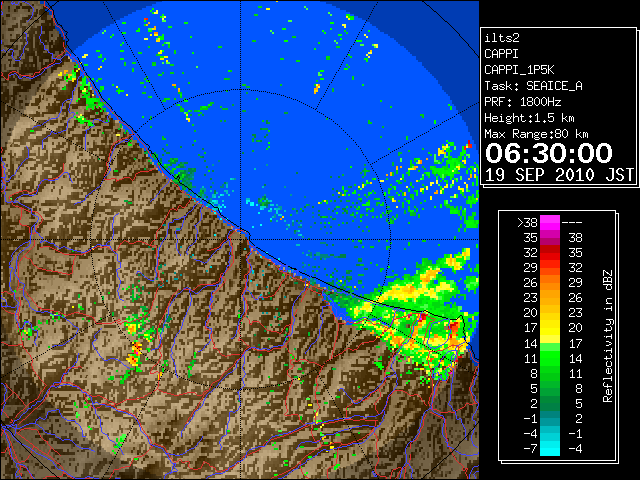Click the red 32 legend color band
The height and width of the screenshot is (480, 640).
click(x=550, y=253)
